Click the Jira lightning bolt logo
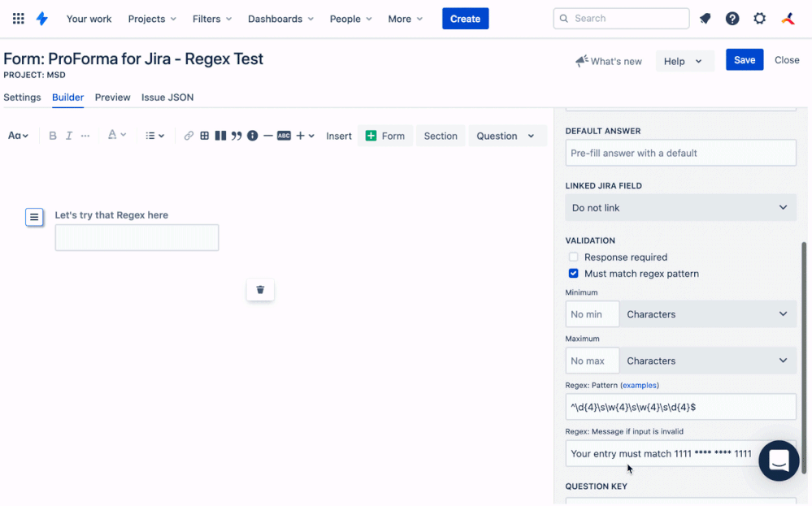The width and height of the screenshot is (812, 506). point(42,19)
